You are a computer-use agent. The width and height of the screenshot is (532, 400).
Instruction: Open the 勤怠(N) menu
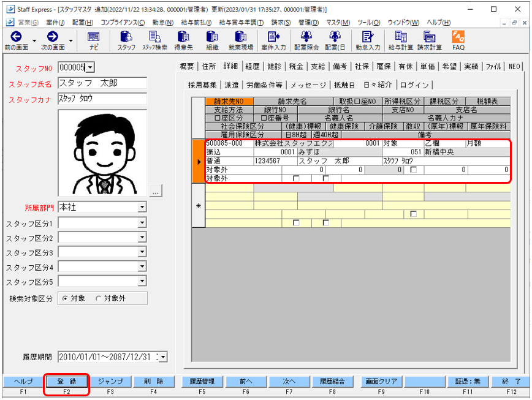163,23
